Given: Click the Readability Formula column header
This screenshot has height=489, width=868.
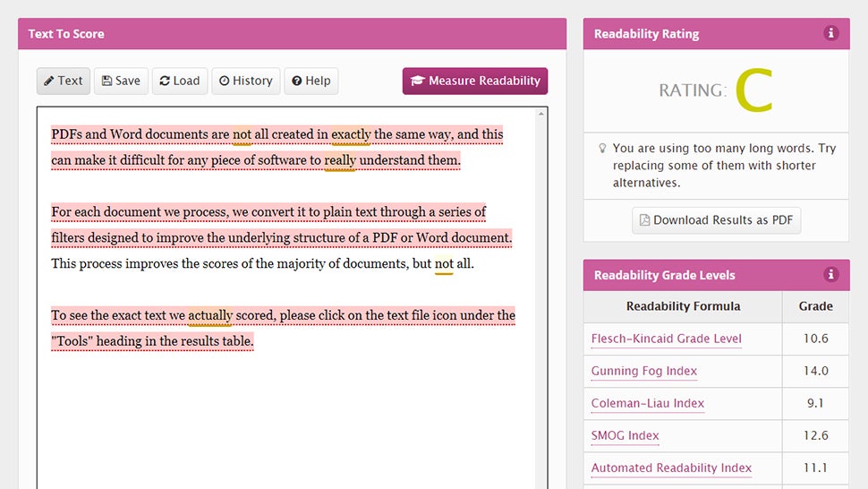Looking at the screenshot, I should click(x=683, y=306).
